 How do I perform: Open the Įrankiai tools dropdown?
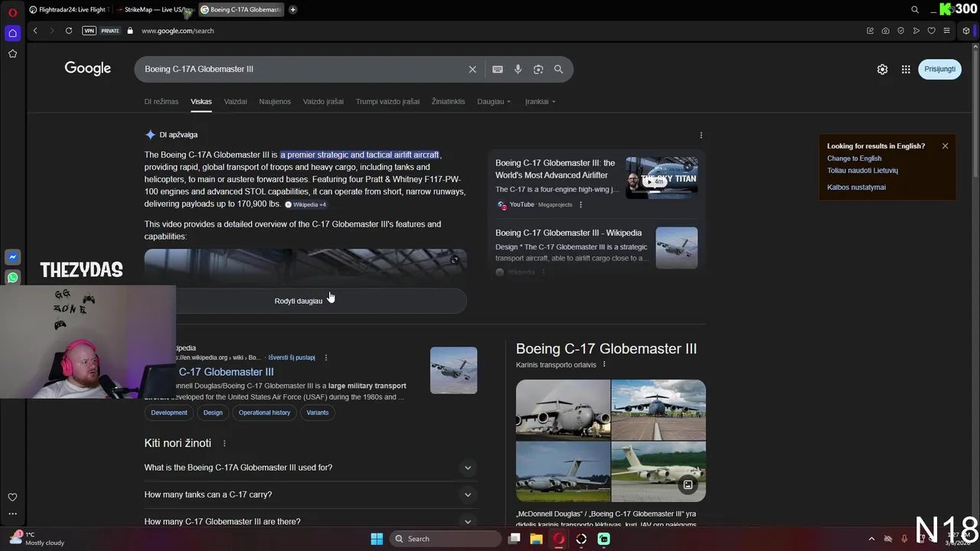coord(540,101)
